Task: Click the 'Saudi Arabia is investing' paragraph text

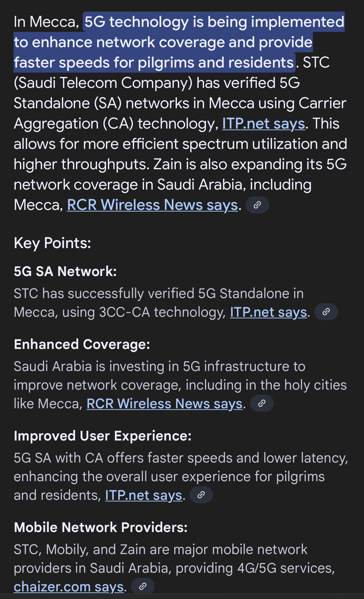Action: [159, 366]
